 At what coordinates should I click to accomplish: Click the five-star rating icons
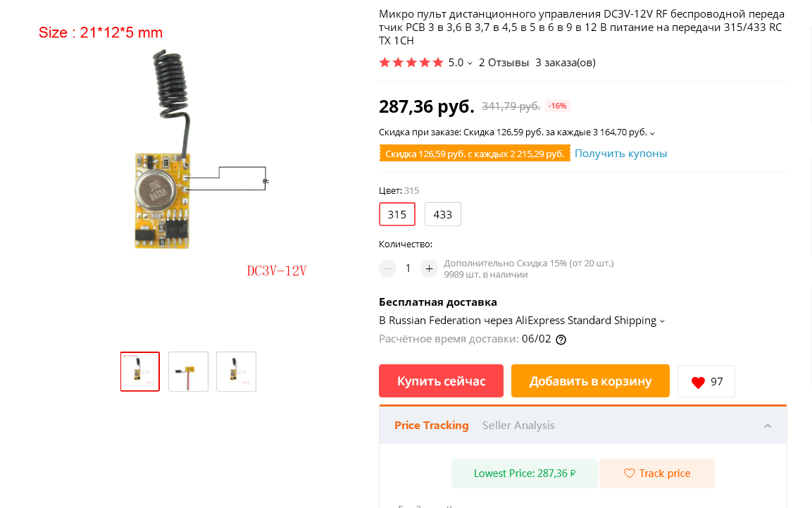(x=411, y=63)
